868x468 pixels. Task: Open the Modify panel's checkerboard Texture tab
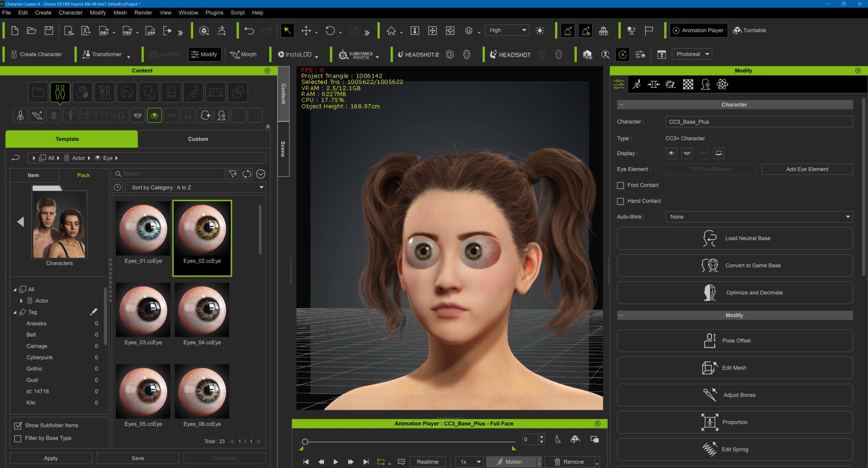click(x=688, y=85)
